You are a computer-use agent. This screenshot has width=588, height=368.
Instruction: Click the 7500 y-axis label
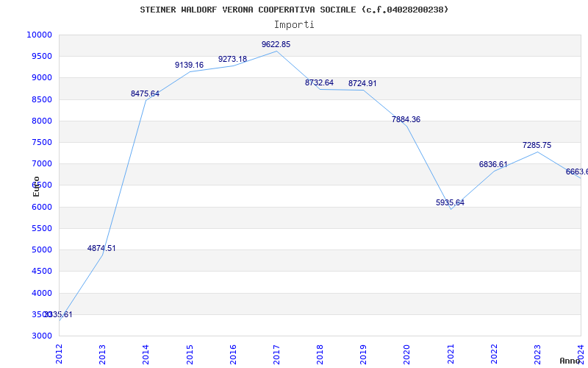pyautogui.click(x=41, y=142)
